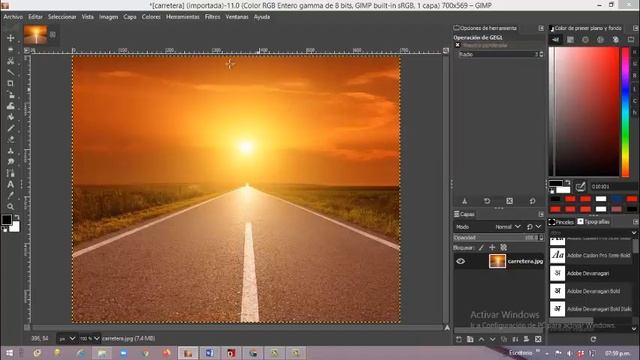Viewport: 640px width, 360px height.
Task: Swap foreground and background colors in toolbox
Action: point(17,217)
